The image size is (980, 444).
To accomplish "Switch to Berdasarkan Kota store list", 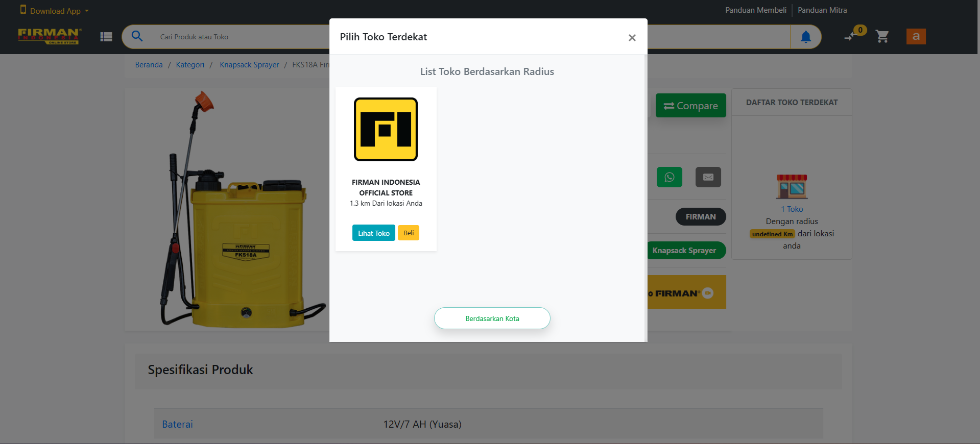I will click(492, 318).
